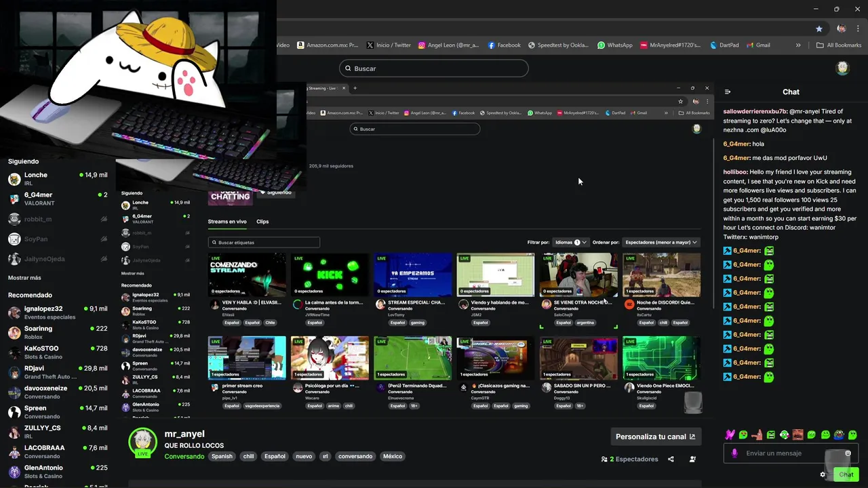This screenshot has width=868, height=488.
Task: Insert the Patrick pointing emote
Action: tap(757, 434)
